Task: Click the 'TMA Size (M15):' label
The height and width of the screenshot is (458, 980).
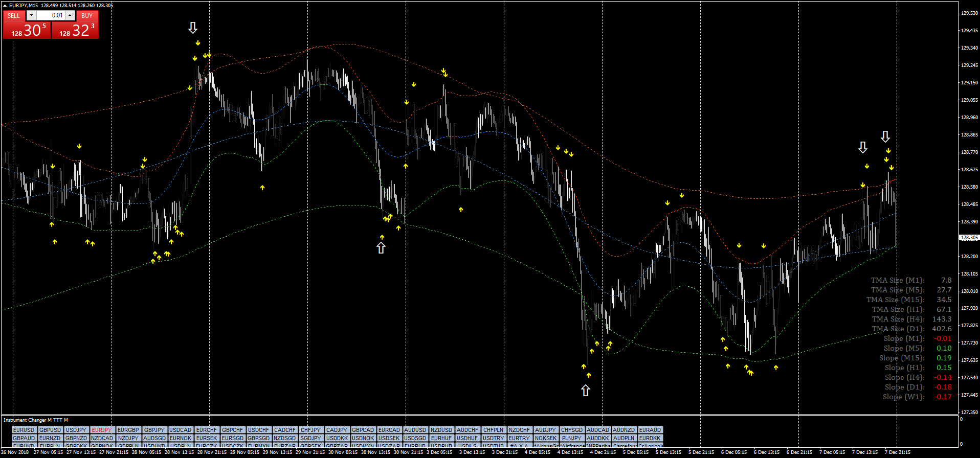Action: click(895, 300)
